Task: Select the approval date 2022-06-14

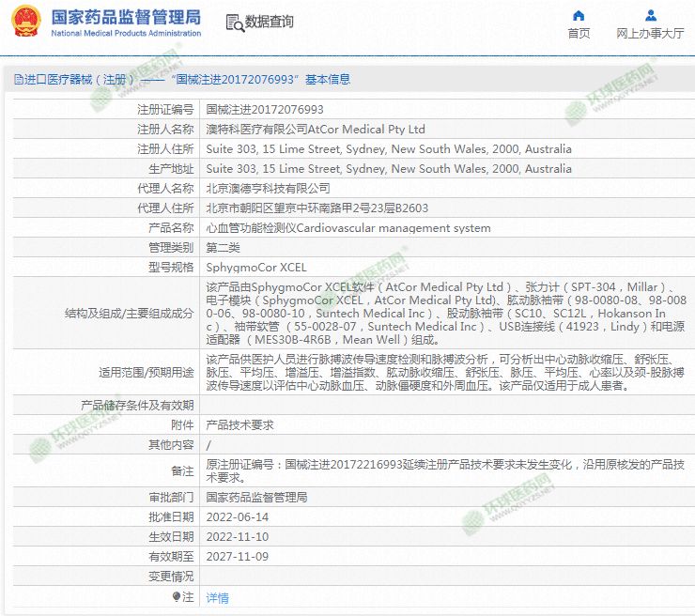Action: (x=237, y=516)
